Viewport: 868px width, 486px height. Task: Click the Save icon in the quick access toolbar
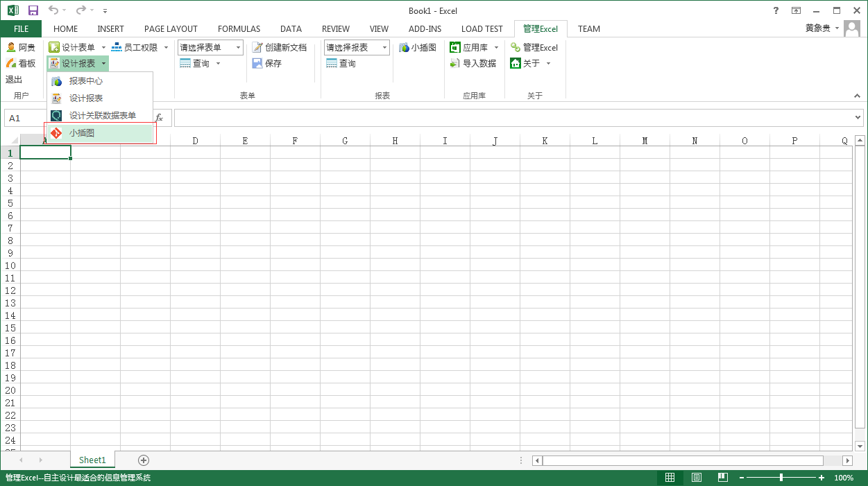[33, 10]
